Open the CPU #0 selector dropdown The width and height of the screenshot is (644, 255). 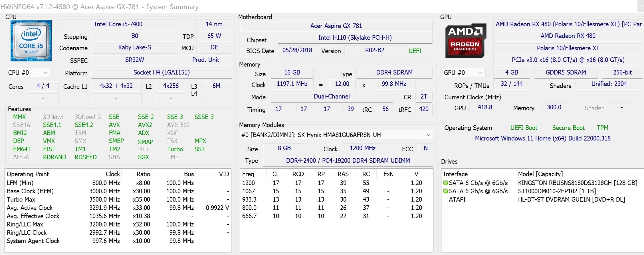[x=28, y=73]
